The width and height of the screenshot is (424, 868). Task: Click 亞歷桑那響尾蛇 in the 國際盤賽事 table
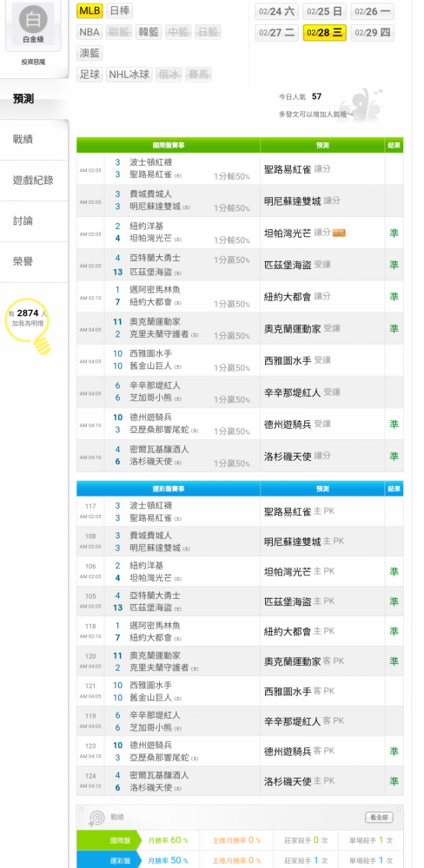point(159,431)
